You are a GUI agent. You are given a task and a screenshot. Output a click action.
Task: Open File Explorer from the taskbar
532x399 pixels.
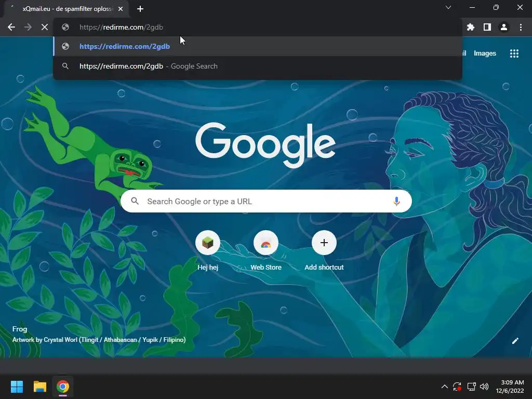[39, 387]
